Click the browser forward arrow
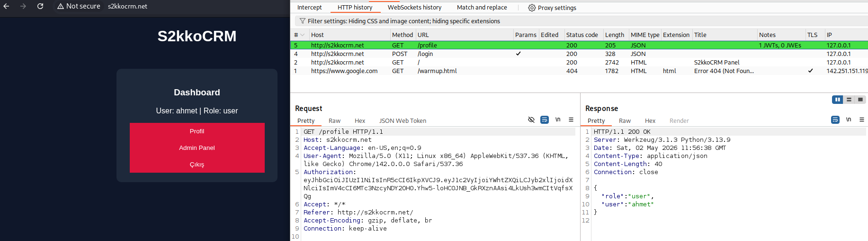 [23, 6]
